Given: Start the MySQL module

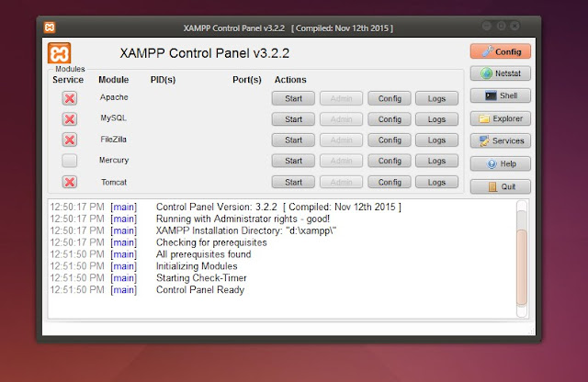Looking at the screenshot, I should coord(293,119).
